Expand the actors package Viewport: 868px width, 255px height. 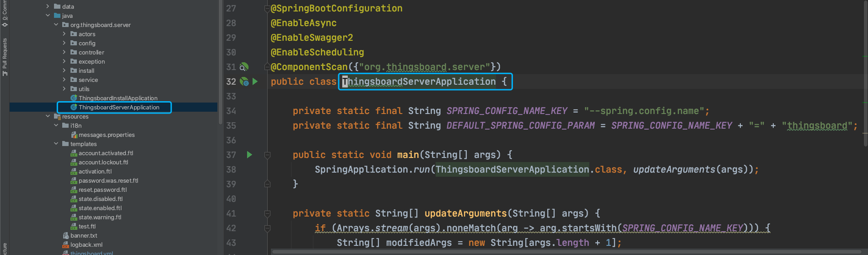[64, 34]
